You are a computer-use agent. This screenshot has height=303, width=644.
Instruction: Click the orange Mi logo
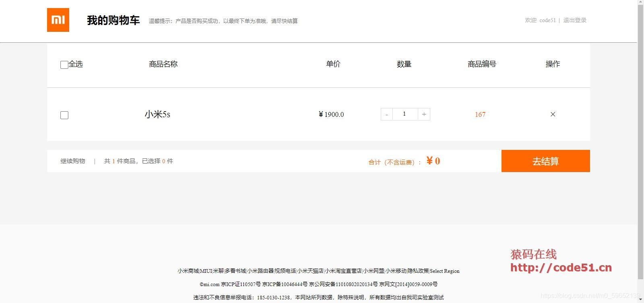[x=58, y=20]
